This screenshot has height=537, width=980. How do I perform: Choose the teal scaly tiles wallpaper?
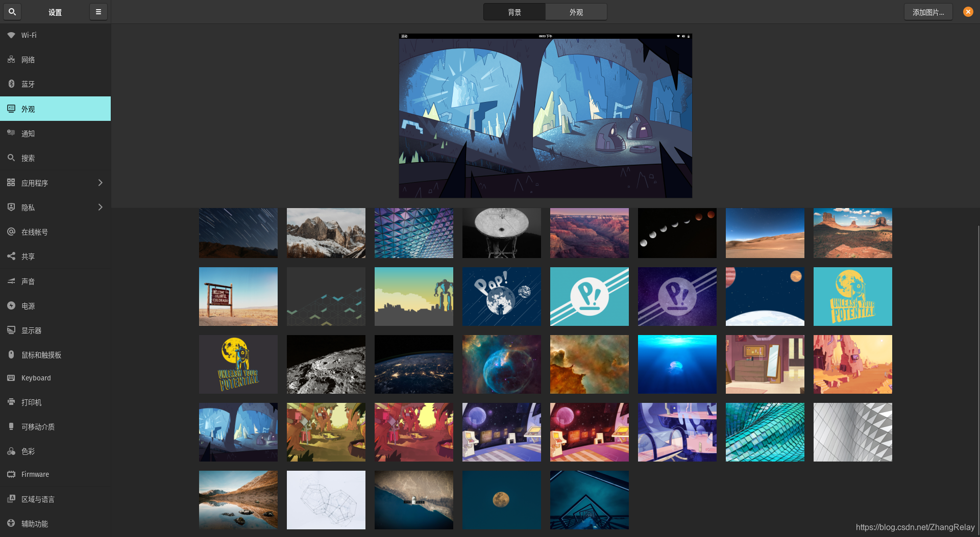pyautogui.click(x=765, y=432)
